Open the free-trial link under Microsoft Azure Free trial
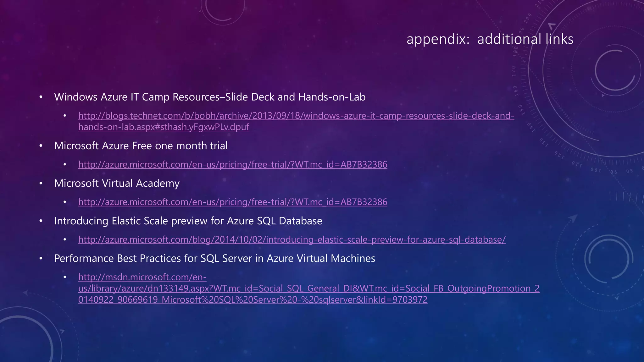The width and height of the screenshot is (644, 362). 233,164
